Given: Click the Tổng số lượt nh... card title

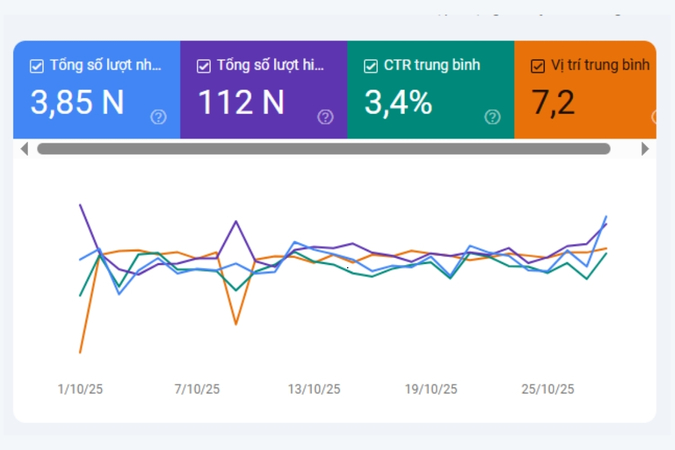Looking at the screenshot, I should pyautogui.click(x=105, y=65).
